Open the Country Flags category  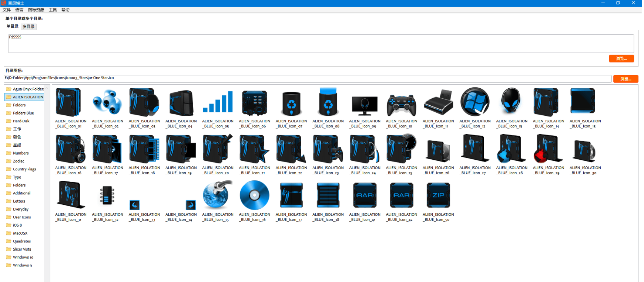coord(24,169)
